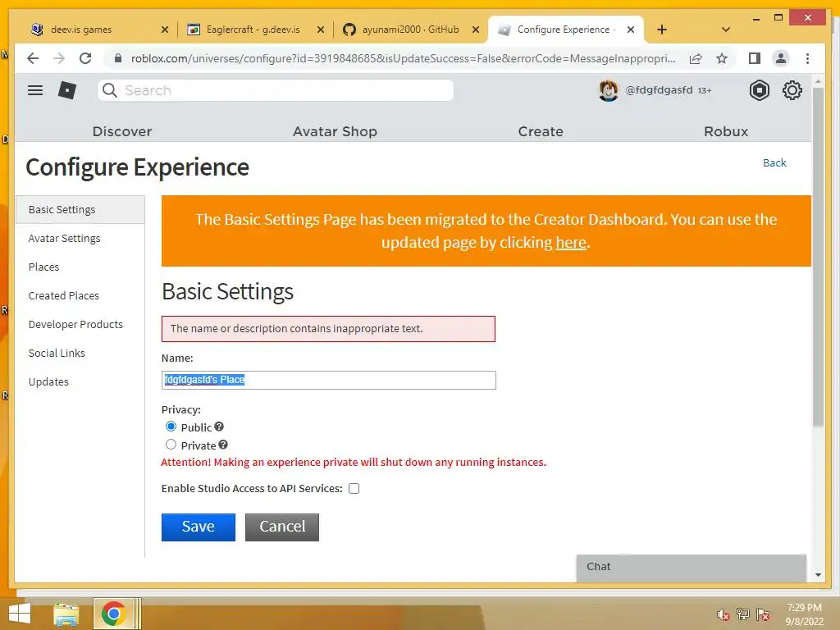Click the blue Save button
Image resolution: width=840 pixels, height=630 pixels.
click(199, 527)
